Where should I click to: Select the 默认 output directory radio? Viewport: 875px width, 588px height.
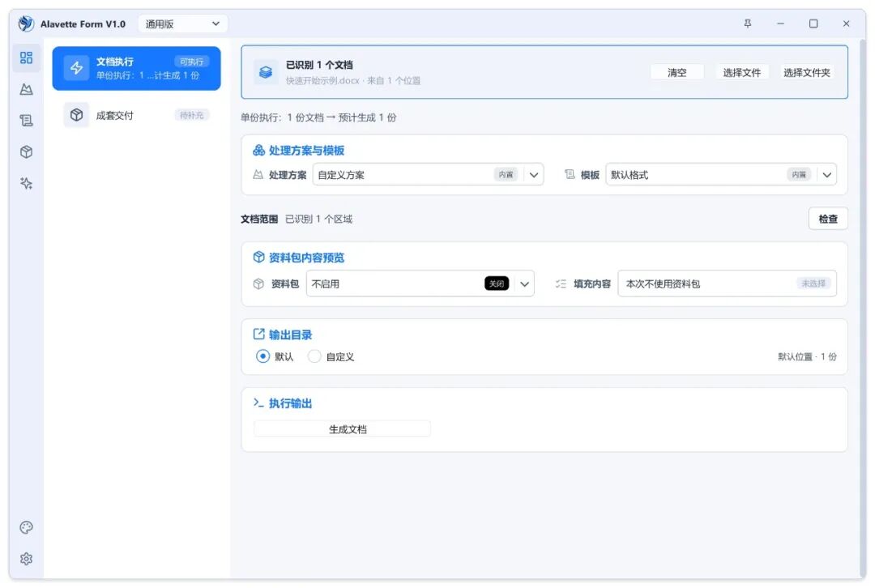pos(262,356)
